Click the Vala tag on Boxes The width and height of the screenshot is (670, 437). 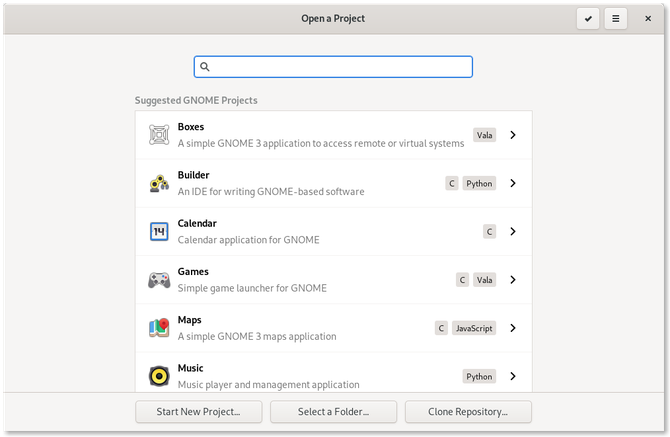click(x=484, y=135)
